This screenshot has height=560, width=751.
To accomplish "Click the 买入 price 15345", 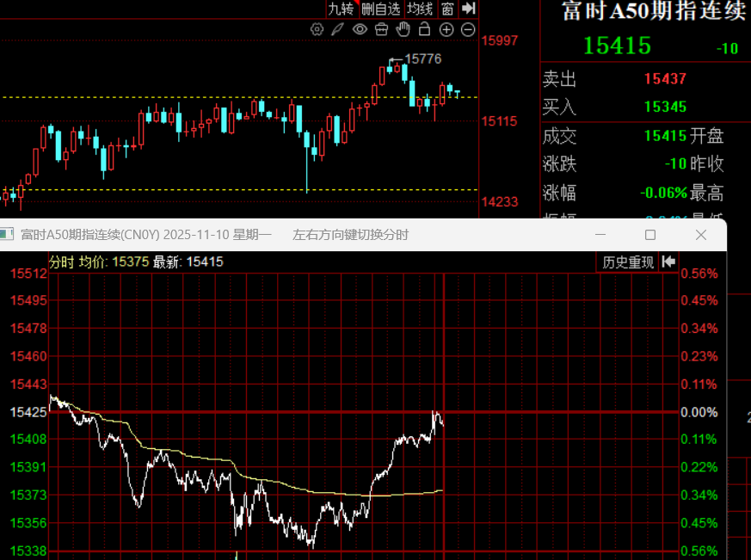I will point(665,108).
